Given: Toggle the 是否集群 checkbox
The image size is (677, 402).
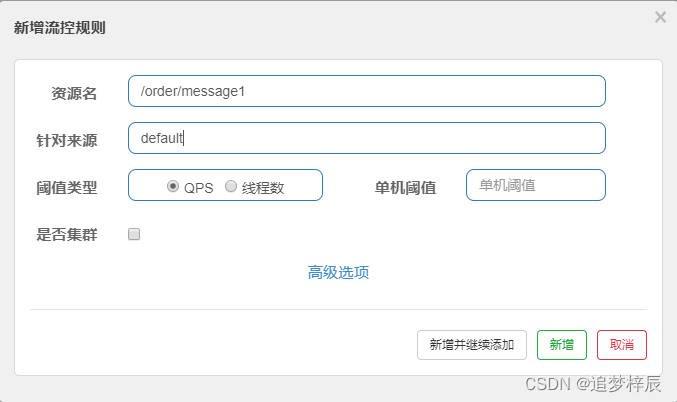Looking at the screenshot, I should point(134,234).
